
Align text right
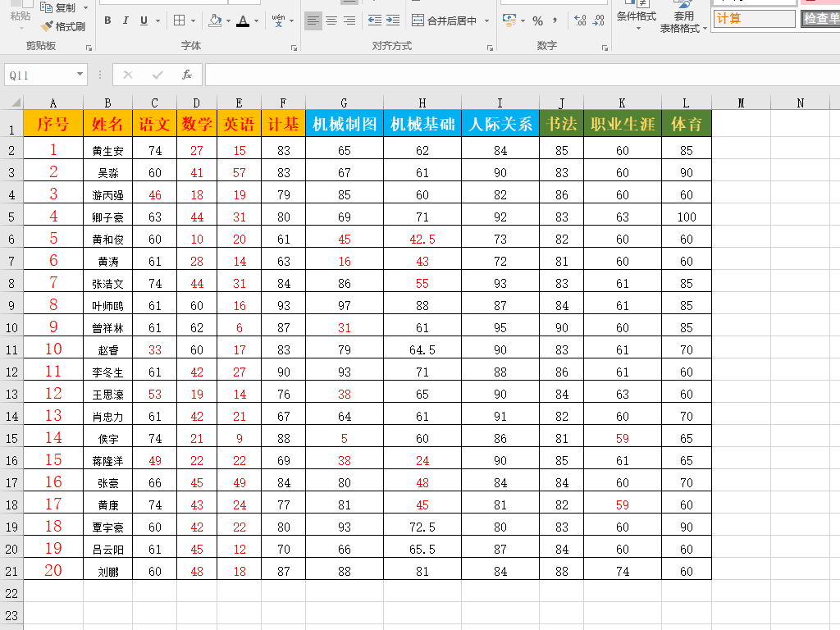pyautogui.click(x=349, y=21)
